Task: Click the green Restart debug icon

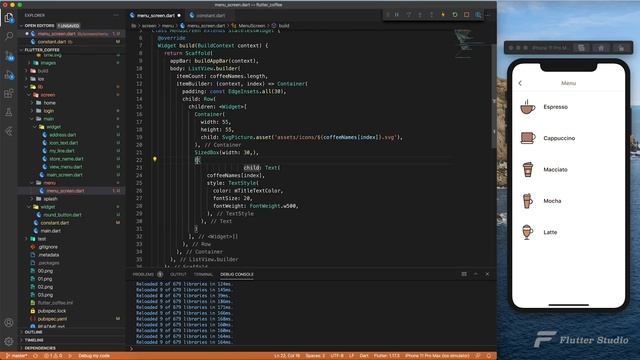Action: tap(455, 15)
